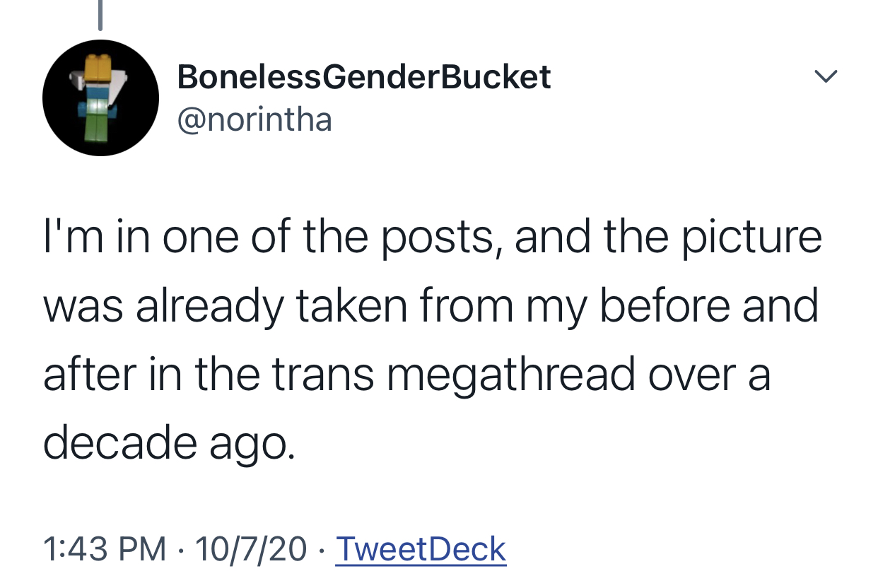The height and width of the screenshot is (588, 878).
Task: Open the 1:43 PM timestamp
Action: point(105,548)
